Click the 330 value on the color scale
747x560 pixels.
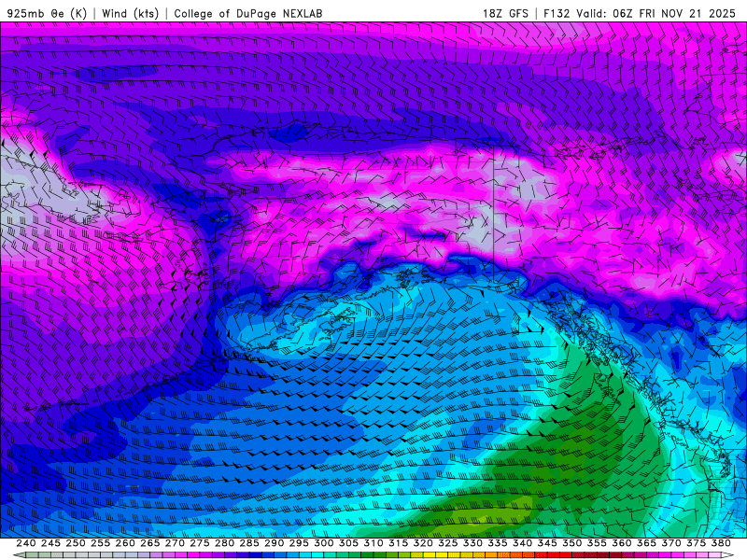click(472, 543)
